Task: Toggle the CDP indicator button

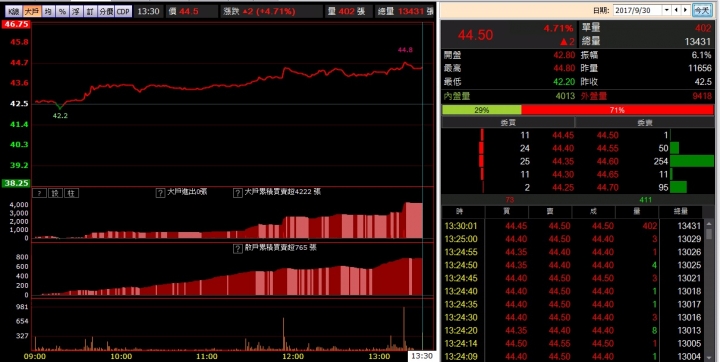Action: click(x=123, y=11)
